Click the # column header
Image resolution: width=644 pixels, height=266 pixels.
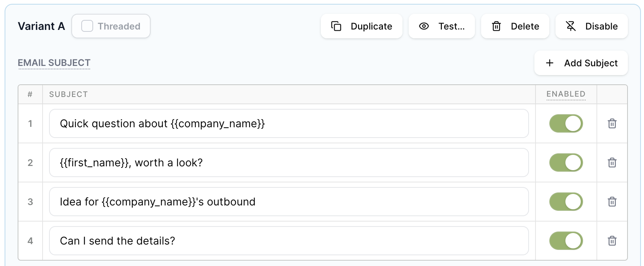pos(30,94)
